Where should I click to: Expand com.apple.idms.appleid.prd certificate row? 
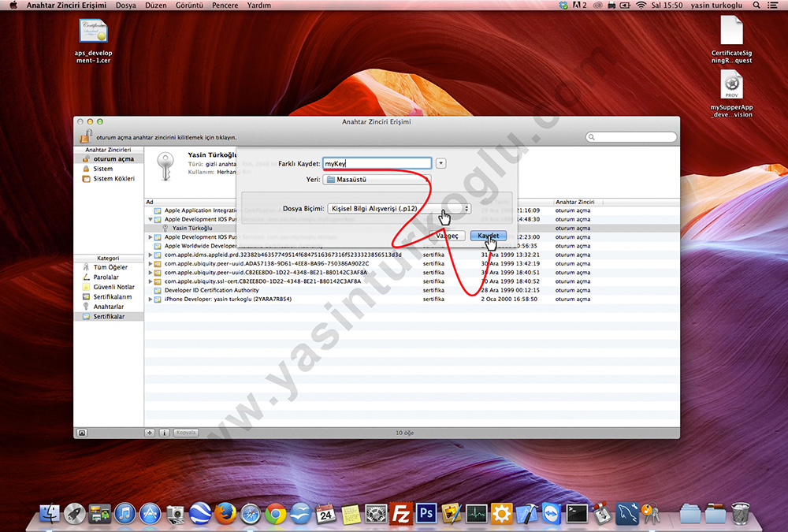coord(151,255)
